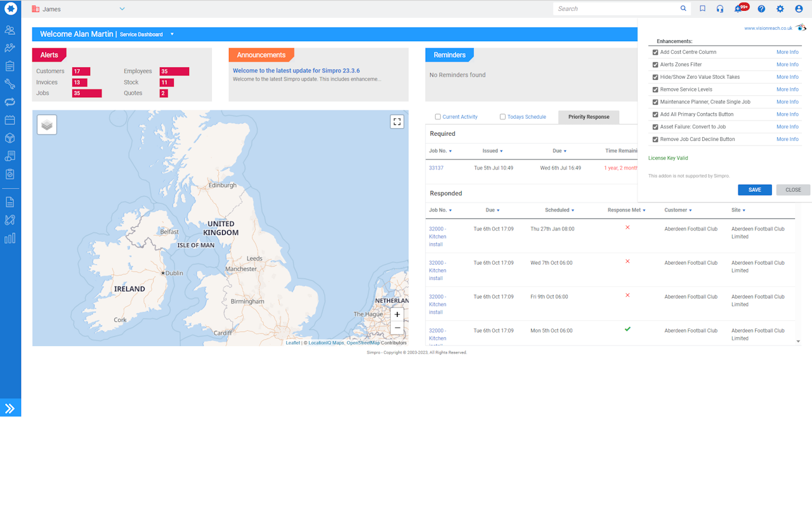The image size is (812, 508).
Task: Click the Vision Reach eye logo
Action: (801, 28)
